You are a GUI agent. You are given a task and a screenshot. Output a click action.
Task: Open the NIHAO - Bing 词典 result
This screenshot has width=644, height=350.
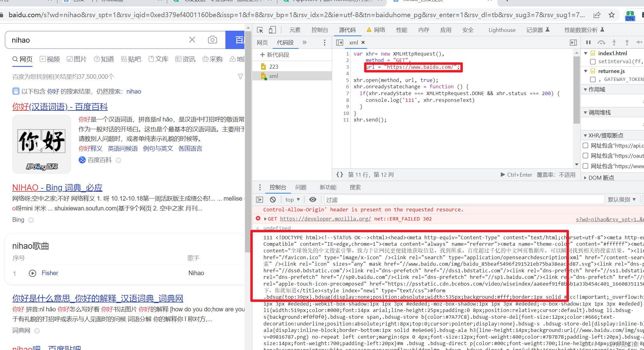[x=57, y=187]
